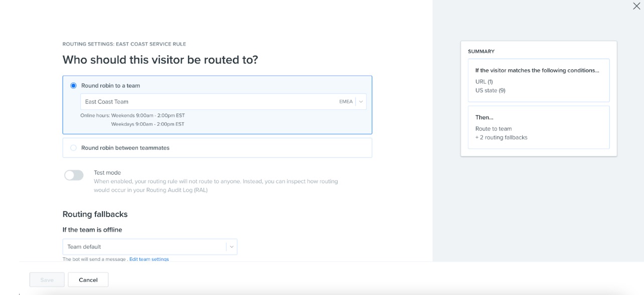The image size is (644, 295).
Task: Click the + 2 routing fallbacks text
Action: click(x=501, y=137)
